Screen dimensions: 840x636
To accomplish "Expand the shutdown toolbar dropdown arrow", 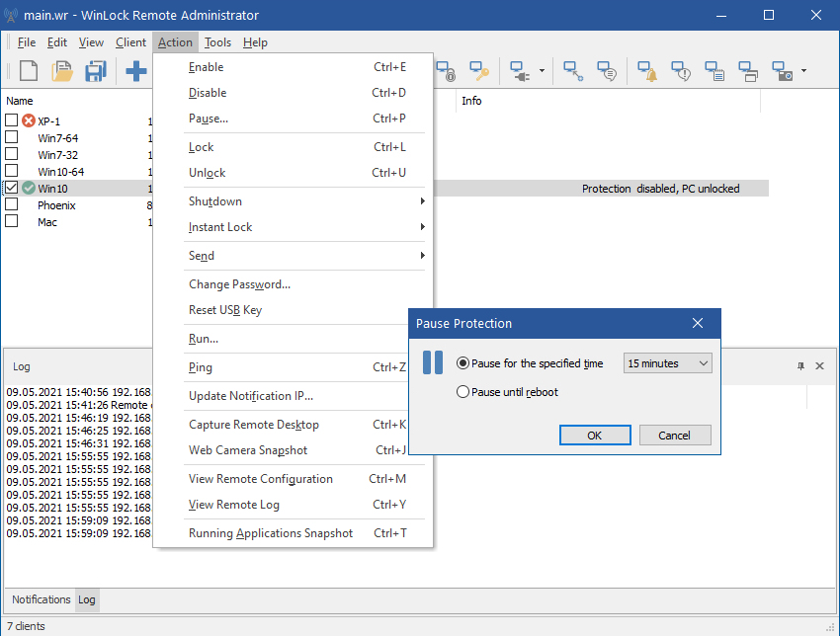I will 540,69.
